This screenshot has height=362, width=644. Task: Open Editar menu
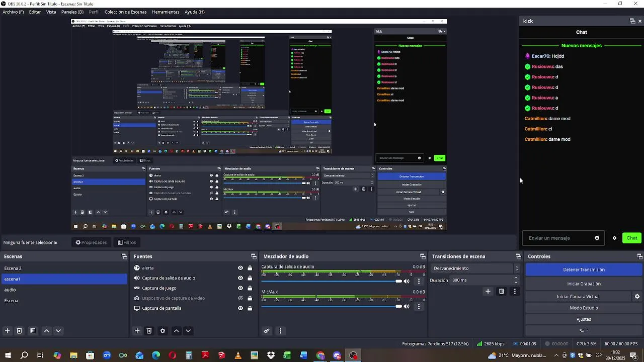point(35,12)
